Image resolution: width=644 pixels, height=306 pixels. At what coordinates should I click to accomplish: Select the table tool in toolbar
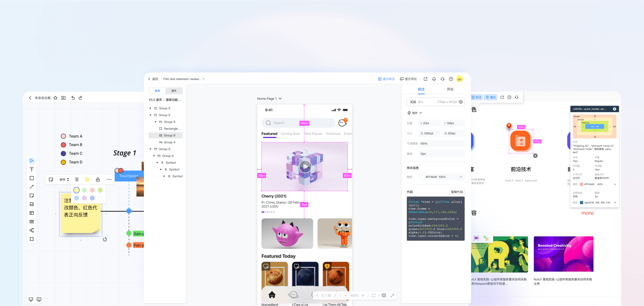[32, 222]
